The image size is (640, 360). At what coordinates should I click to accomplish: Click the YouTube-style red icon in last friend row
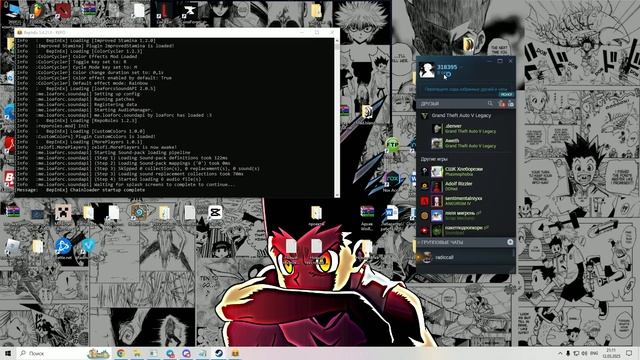[x=424, y=231]
